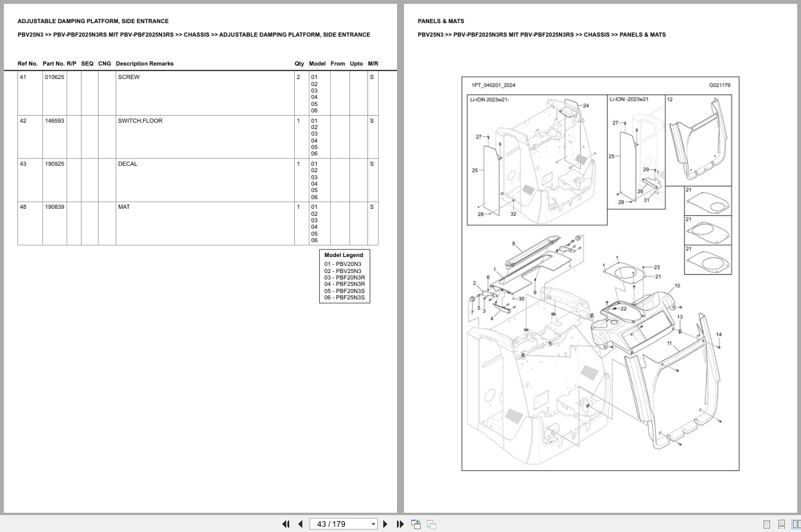The image size is (801, 532).
Task: Click callout number 23 in diagram
Action: tap(656, 267)
